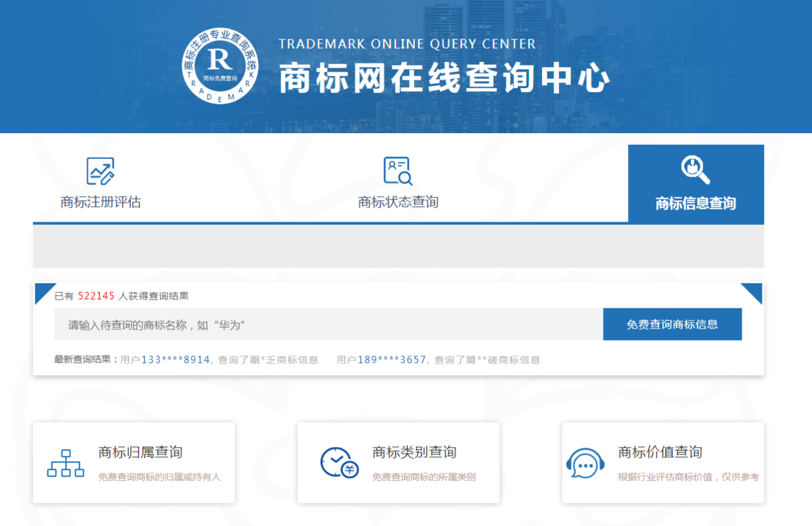Click the TRADEMARK ONLINE QUERY CENTER text
The width and height of the screenshot is (812, 526).
[407, 45]
